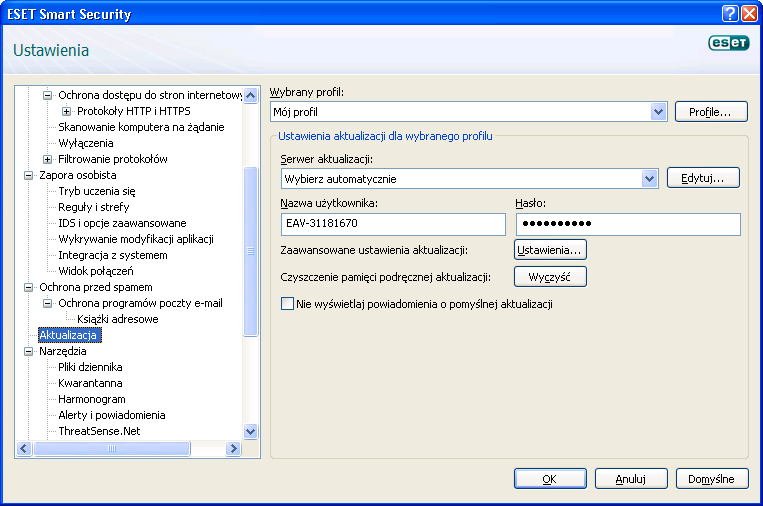Image resolution: width=763 pixels, height=506 pixels.
Task: Expand 'Filtrowanie protokołów' node
Action: pos(47,159)
